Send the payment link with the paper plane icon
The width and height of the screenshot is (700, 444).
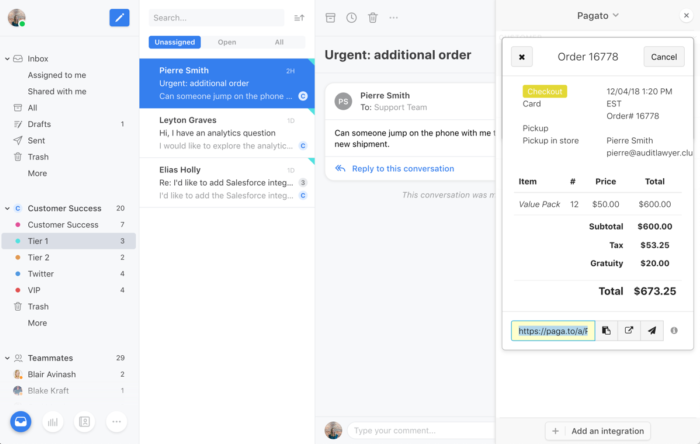(x=652, y=331)
